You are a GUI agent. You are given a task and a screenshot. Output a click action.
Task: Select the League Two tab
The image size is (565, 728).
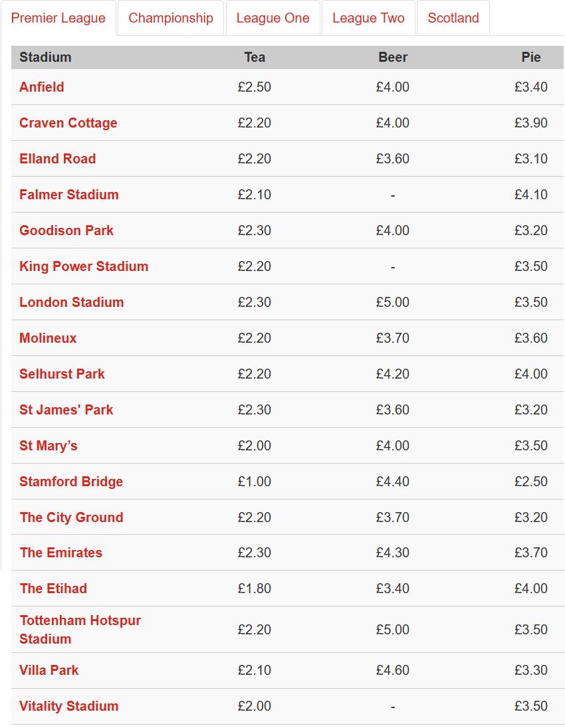tap(368, 18)
